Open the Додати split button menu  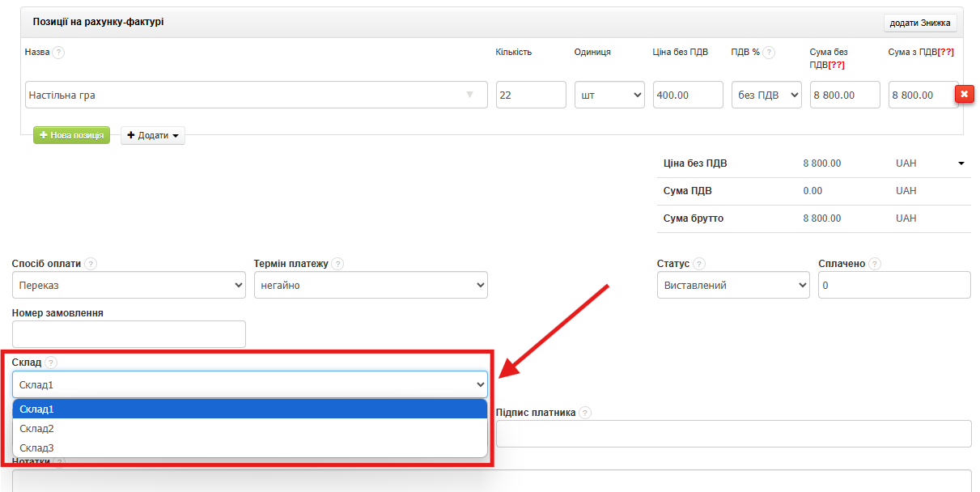pos(153,135)
